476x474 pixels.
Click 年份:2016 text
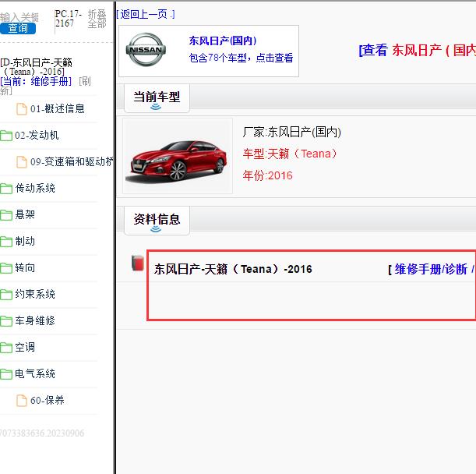tap(267, 175)
